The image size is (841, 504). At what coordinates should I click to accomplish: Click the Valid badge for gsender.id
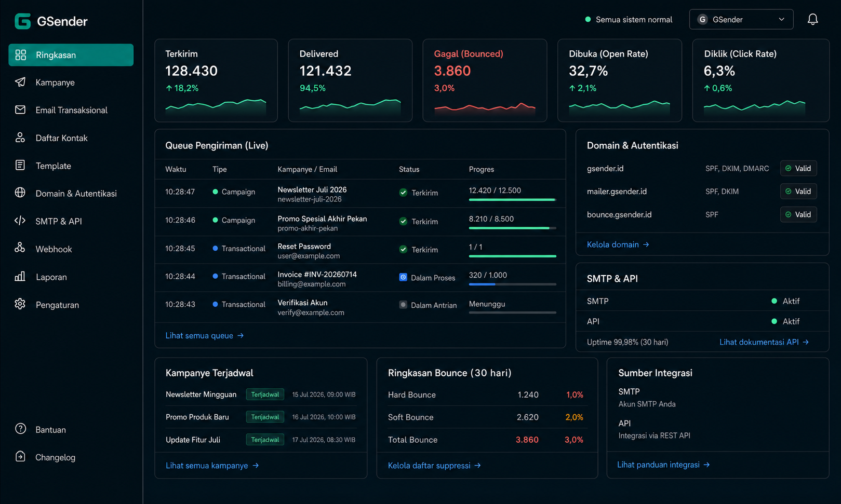click(x=798, y=168)
